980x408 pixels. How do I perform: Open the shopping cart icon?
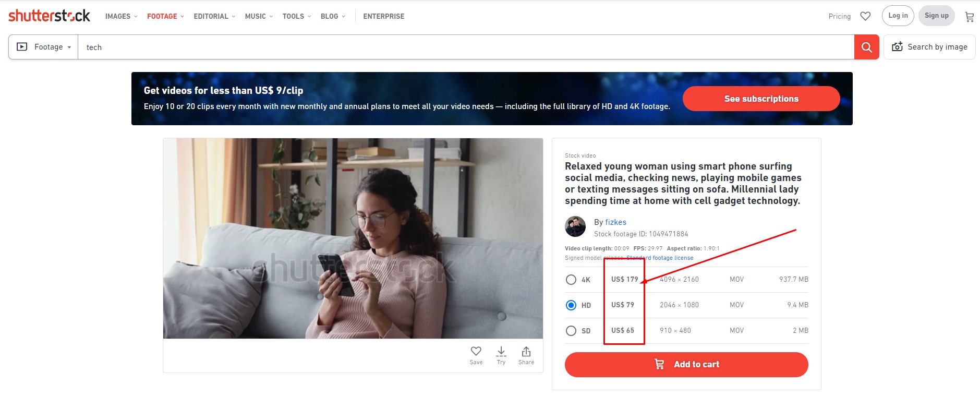point(970,17)
